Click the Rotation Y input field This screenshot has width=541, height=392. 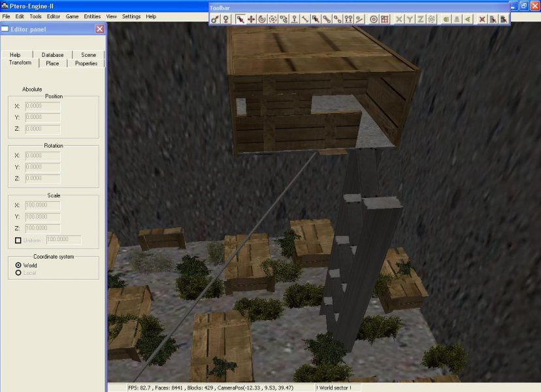click(x=42, y=167)
